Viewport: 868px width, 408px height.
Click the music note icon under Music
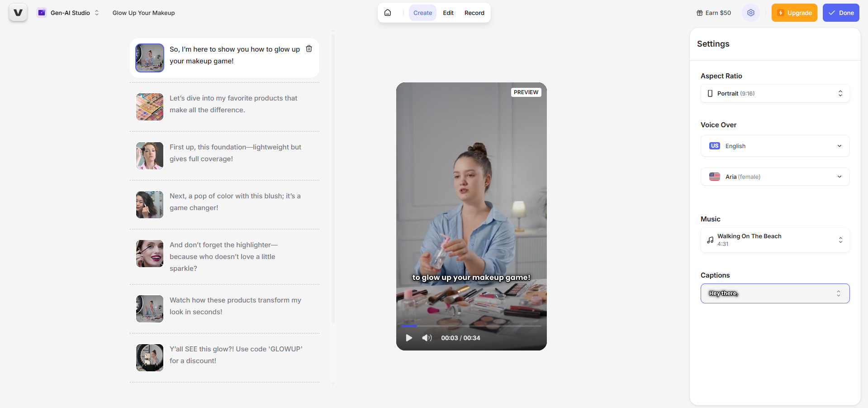pos(710,240)
